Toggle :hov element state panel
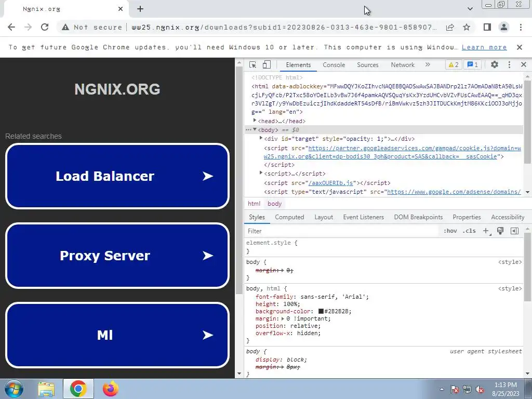Viewport: 532px width, 399px height. pos(450,231)
